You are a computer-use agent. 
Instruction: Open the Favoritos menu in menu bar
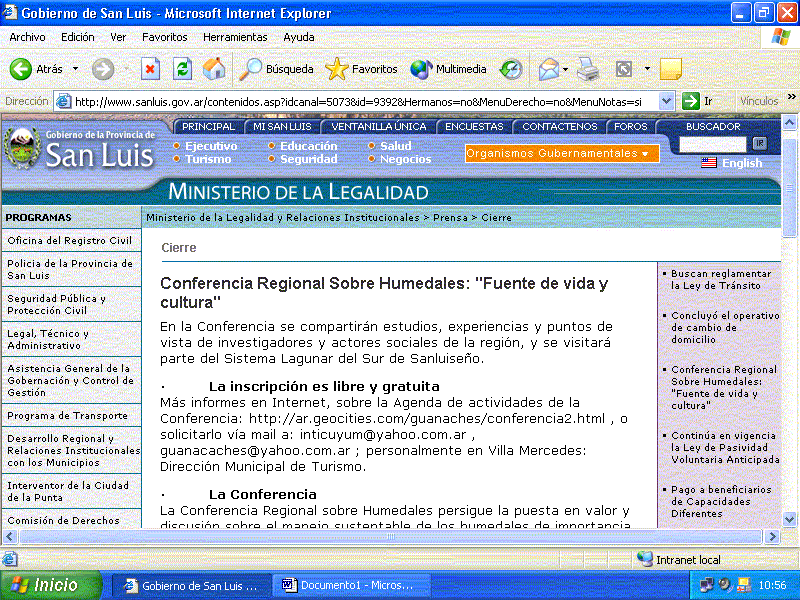pos(164,37)
